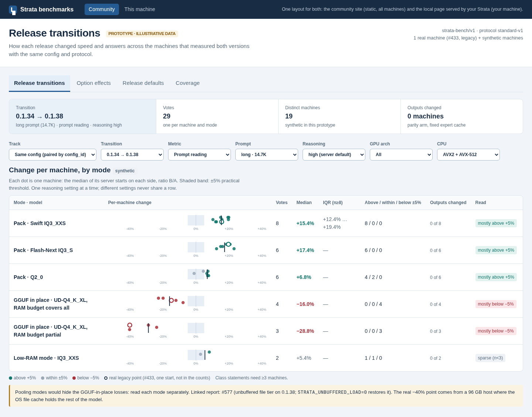Click the +6.8% median value
The height and width of the screenshot is (417, 532).
click(304, 277)
